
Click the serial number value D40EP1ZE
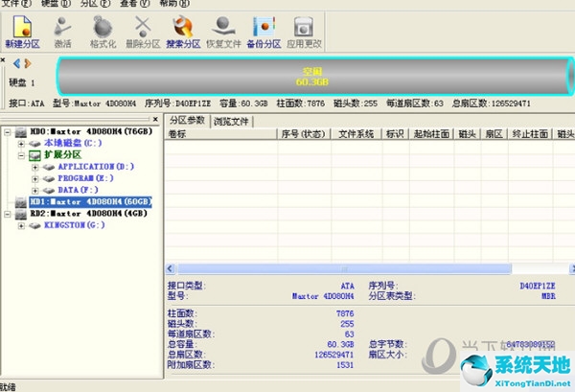(x=538, y=286)
